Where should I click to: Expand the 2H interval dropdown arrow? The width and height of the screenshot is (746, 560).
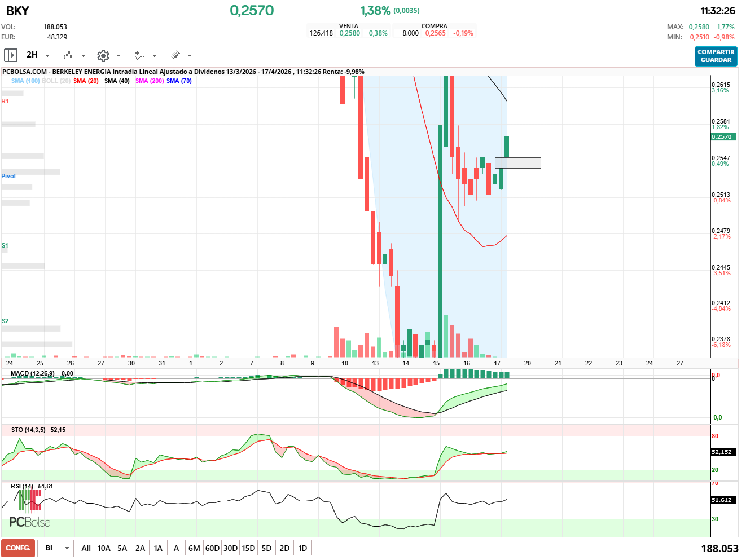click(47, 56)
